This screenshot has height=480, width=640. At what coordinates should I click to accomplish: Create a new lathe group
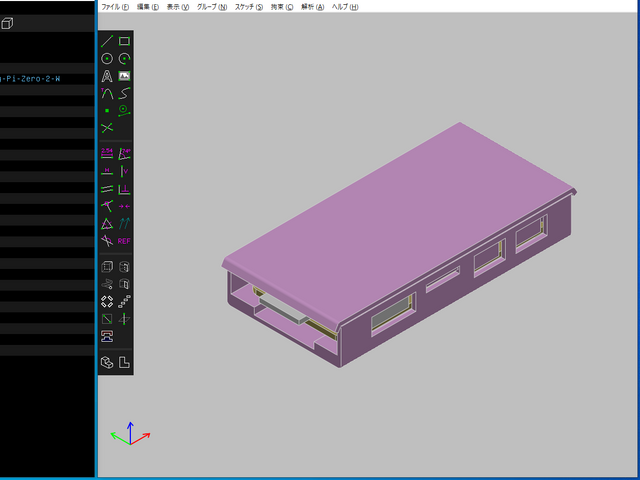click(124, 267)
